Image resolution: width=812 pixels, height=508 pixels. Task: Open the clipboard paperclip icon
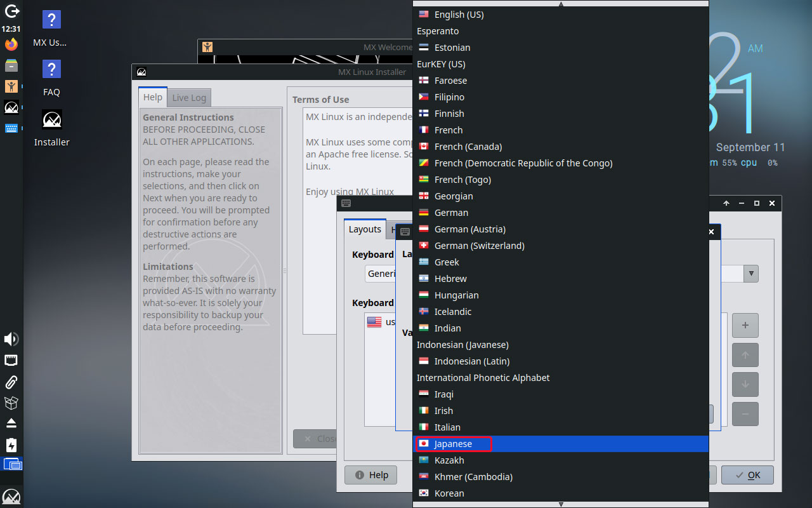[11, 382]
